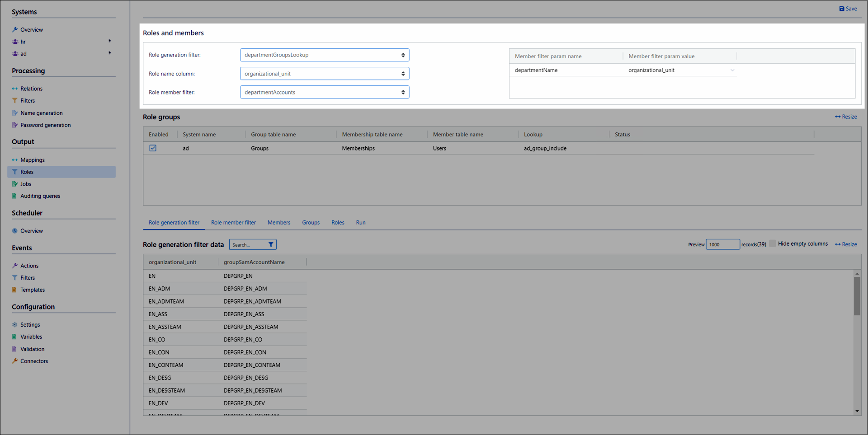
Task: Click the Scheduler Overview clock icon
Action: point(15,231)
